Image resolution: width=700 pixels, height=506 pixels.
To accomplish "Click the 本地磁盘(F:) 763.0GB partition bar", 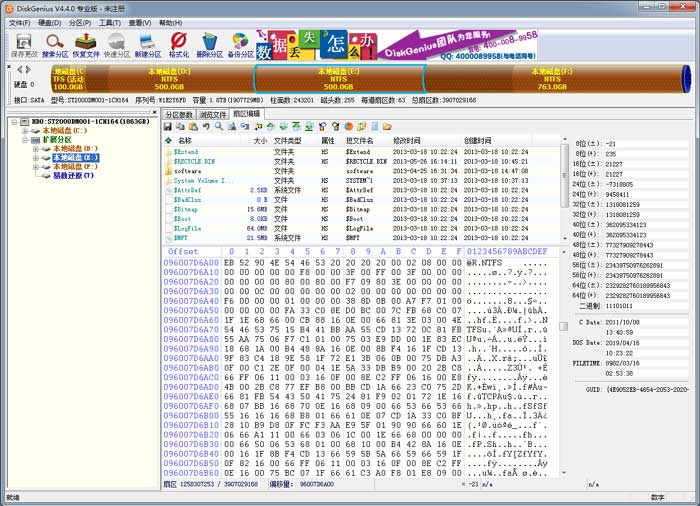I will (x=552, y=79).
